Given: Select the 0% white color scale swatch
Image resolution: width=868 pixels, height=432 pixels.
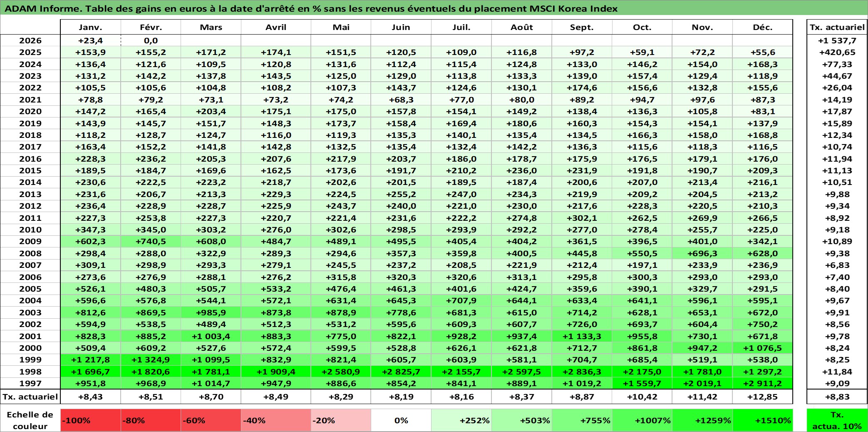Looking at the screenshot, I should 401,420.
